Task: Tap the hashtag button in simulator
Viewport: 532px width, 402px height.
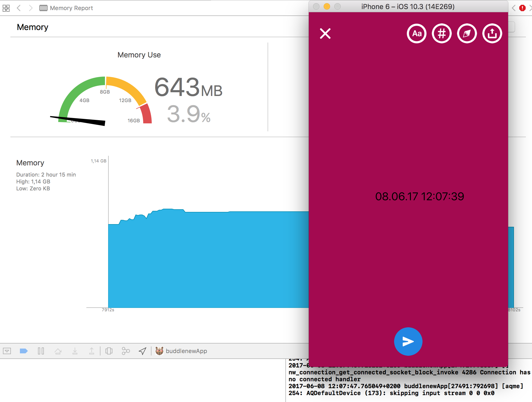Action: 441,33
